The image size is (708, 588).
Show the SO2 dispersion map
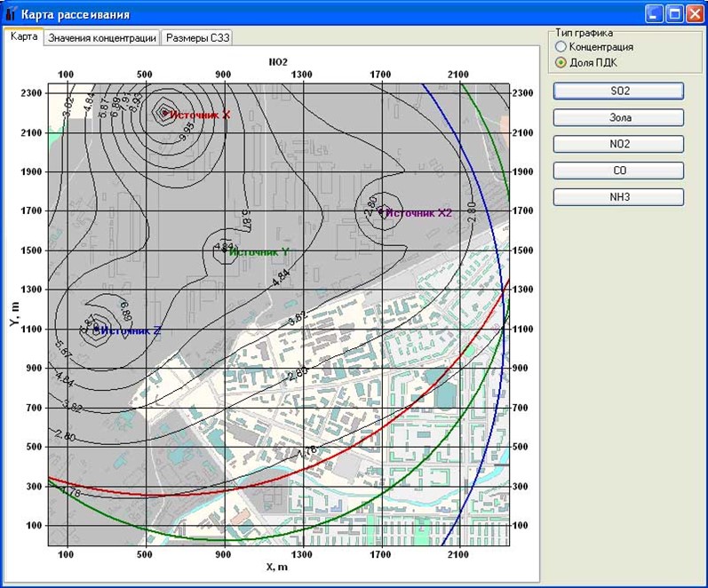(x=618, y=91)
